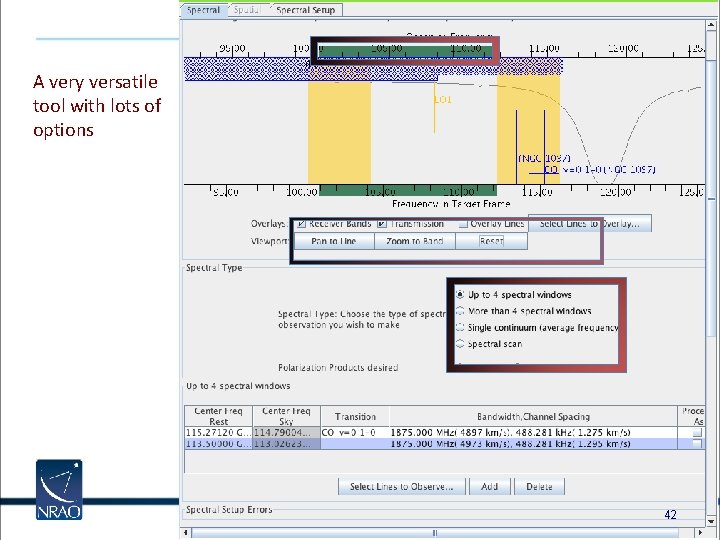Choose the Spectral scan radio option
This screenshot has height=540, width=720.
tap(460, 344)
